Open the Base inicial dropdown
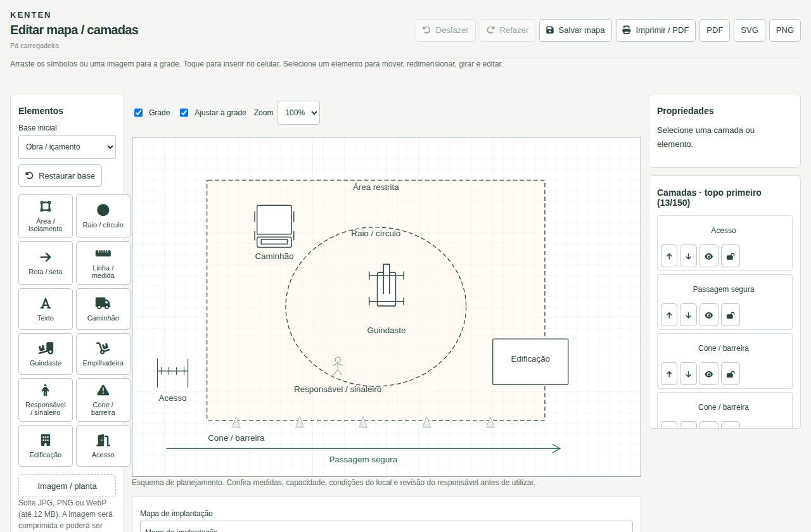This screenshot has height=532, width=811. (67, 147)
